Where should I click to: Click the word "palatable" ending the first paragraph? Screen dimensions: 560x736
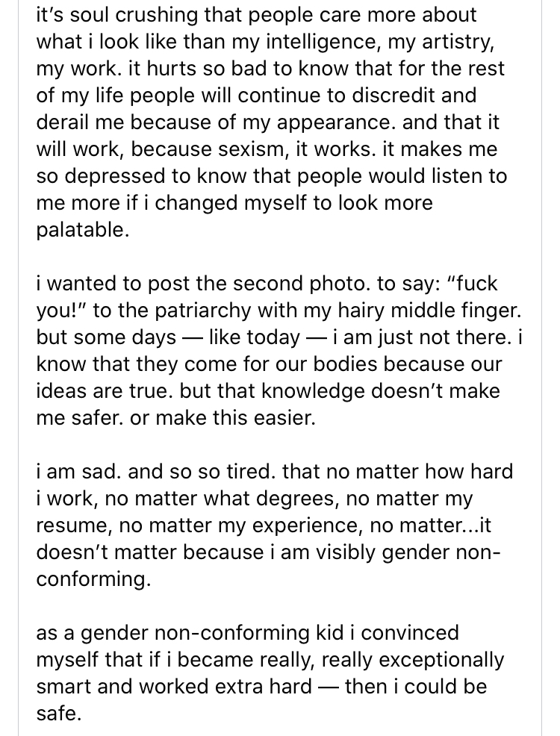coord(80,230)
